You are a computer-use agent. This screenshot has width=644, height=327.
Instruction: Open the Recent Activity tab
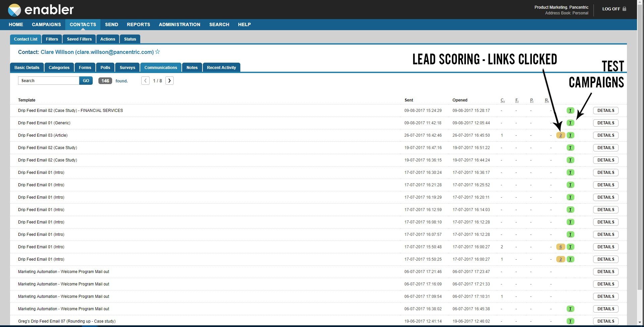(222, 67)
